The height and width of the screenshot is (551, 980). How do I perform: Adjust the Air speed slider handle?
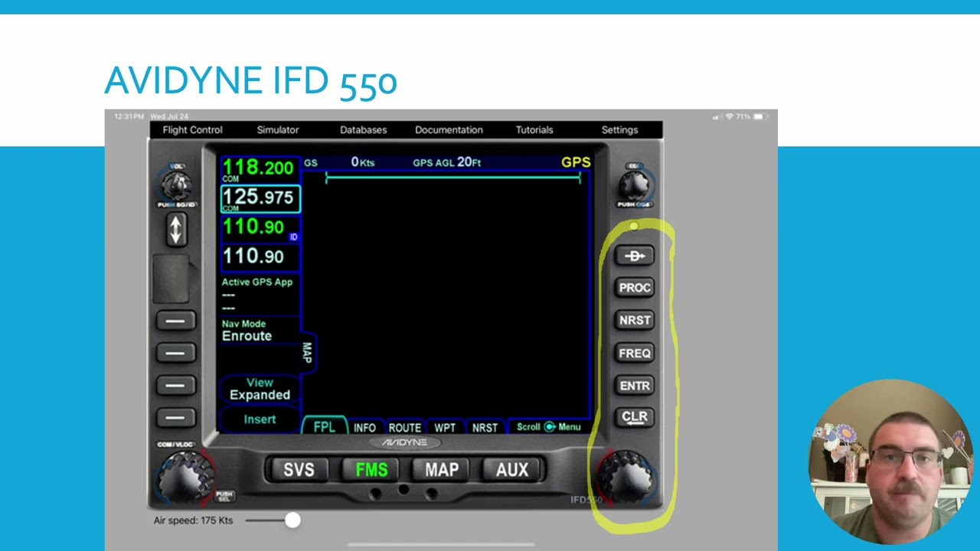point(292,520)
